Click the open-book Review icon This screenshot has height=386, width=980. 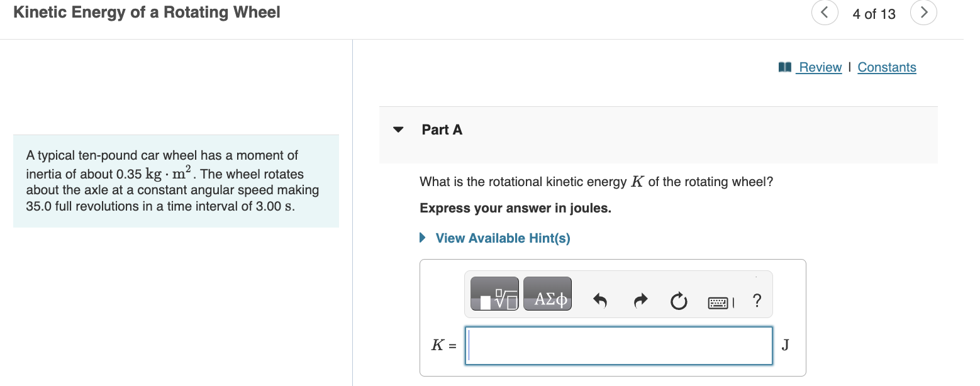[784, 67]
